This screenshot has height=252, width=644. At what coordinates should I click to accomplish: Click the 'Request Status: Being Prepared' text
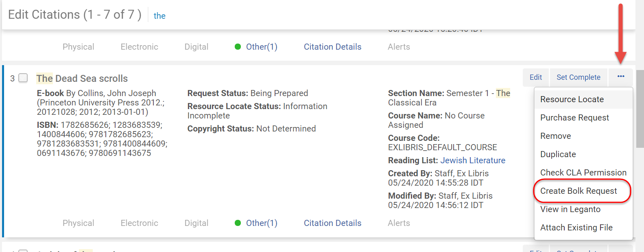[x=248, y=93]
